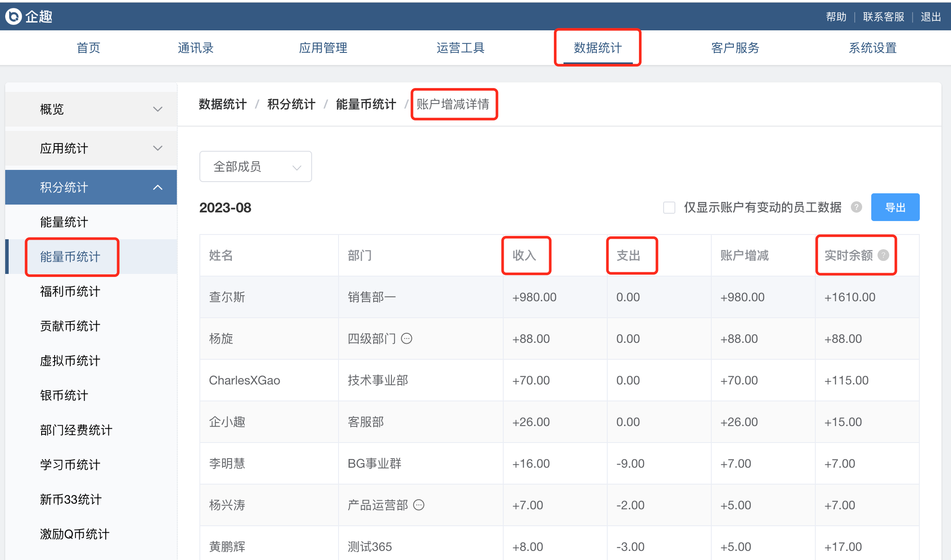Click the more icon beside 四级部门
Viewport: 951px width, 560px height.
point(407,339)
